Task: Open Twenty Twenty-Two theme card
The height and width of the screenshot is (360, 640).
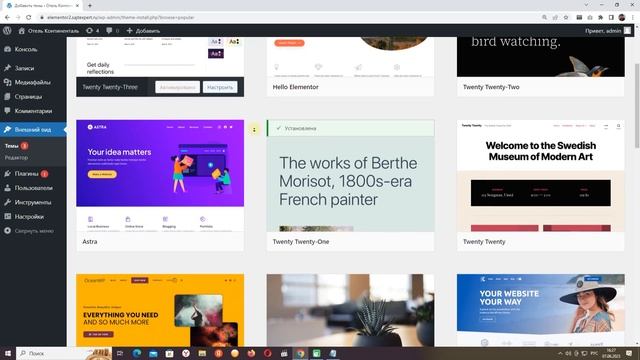Action: [540, 67]
